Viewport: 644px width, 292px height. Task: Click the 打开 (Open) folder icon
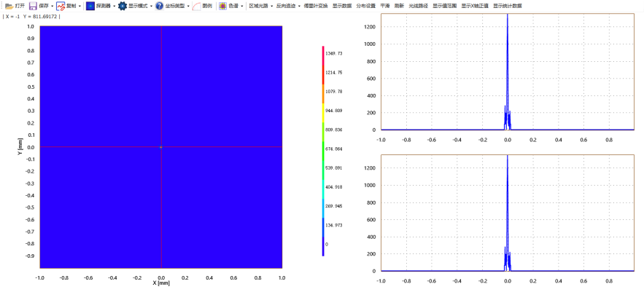click(x=9, y=5)
